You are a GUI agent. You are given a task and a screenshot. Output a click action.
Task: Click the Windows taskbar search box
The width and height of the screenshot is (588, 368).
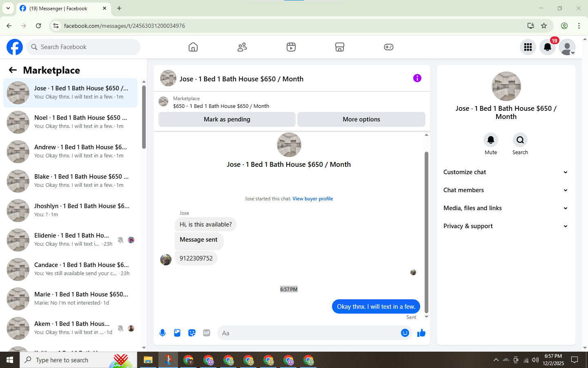click(78, 360)
